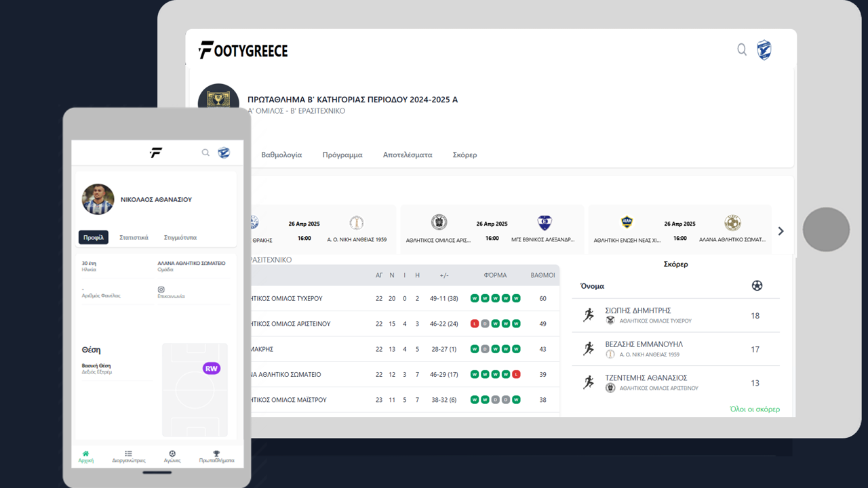Image resolution: width=868 pixels, height=488 pixels.
Task: Tap the Αρχική home icon in bottom nav
Action: point(85,454)
